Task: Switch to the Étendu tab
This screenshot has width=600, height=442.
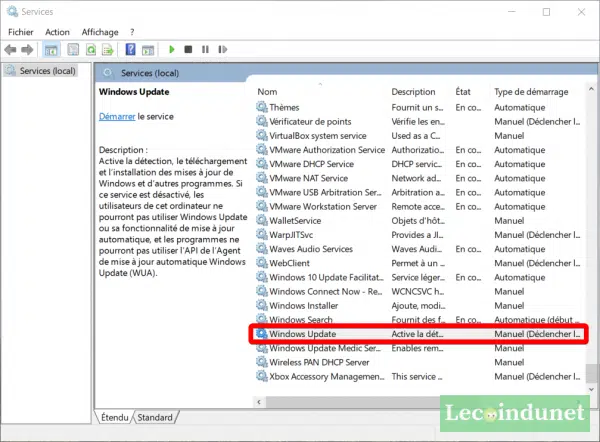Action: tap(114, 417)
